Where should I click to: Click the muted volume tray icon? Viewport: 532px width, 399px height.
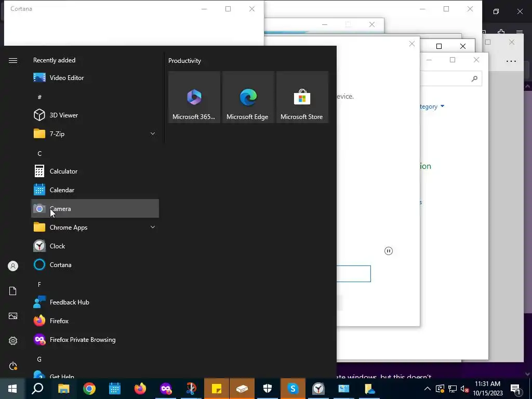[465, 389]
